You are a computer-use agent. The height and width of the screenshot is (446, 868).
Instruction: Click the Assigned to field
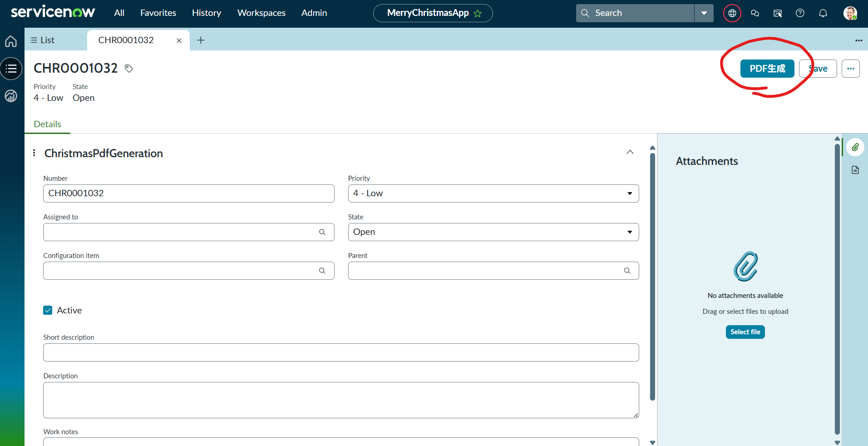click(189, 232)
